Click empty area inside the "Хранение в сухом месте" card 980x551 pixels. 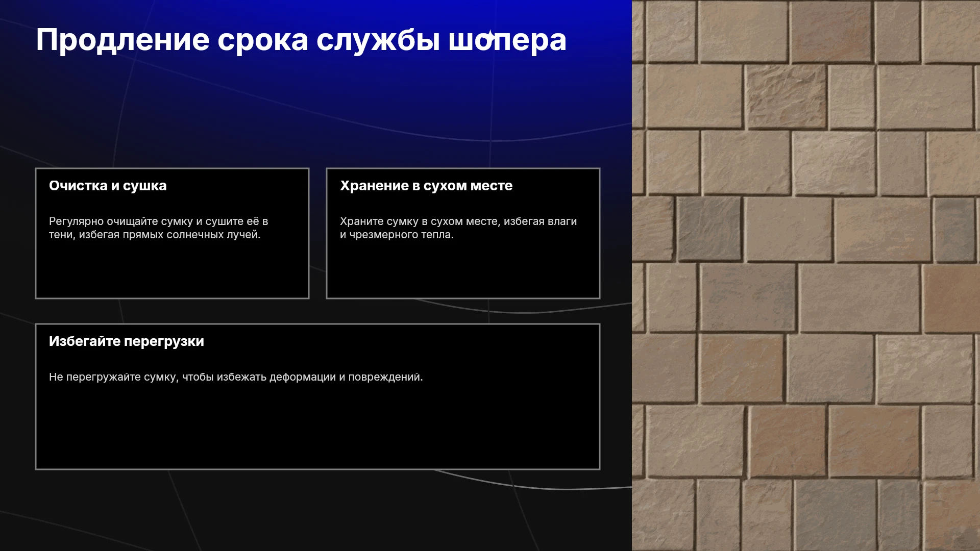pos(463,270)
